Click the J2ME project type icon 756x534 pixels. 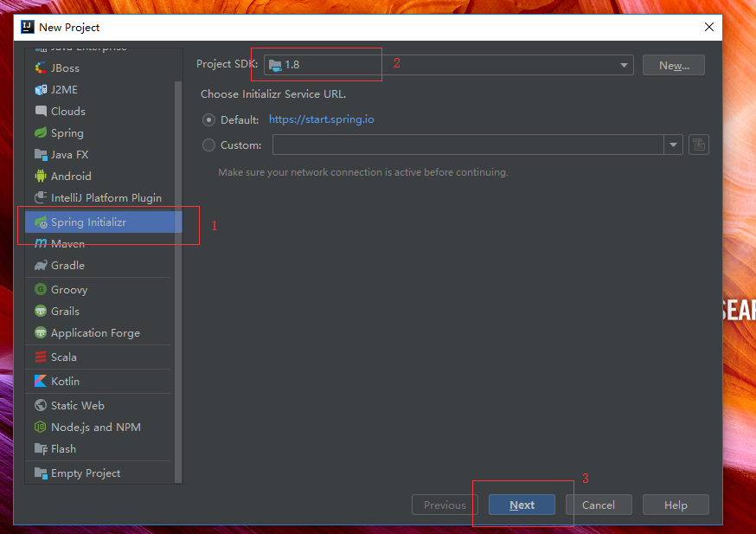point(41,90)
